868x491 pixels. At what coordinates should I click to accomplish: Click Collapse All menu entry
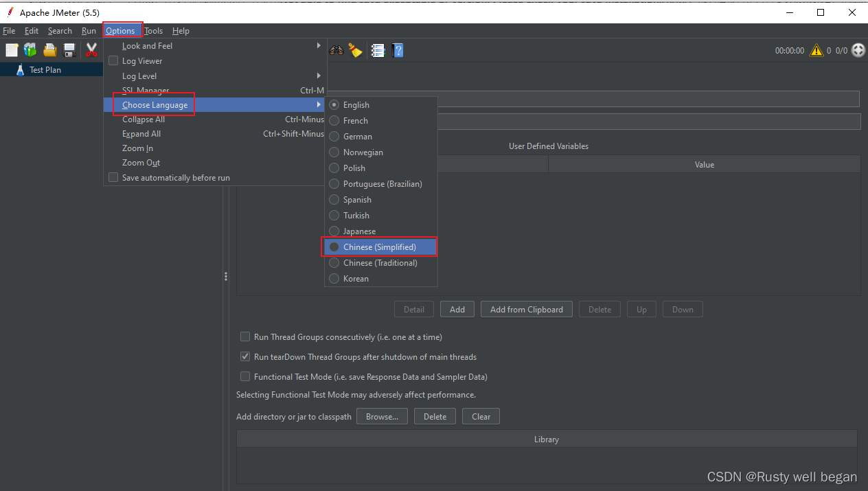point(215,119)
